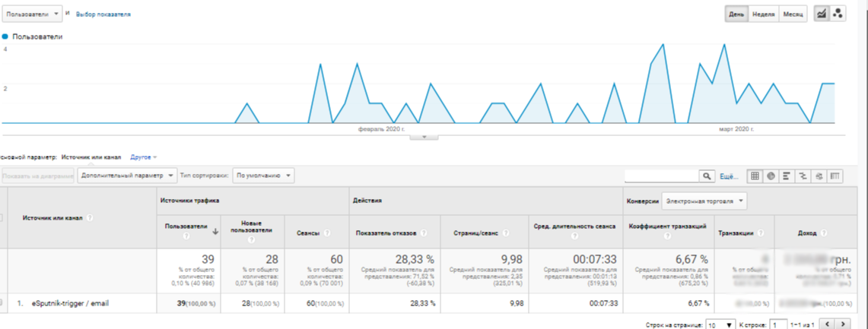Switch to the line chart view
Image resolution: width=868 pixels, height=329 pixels.
[821, 14]
